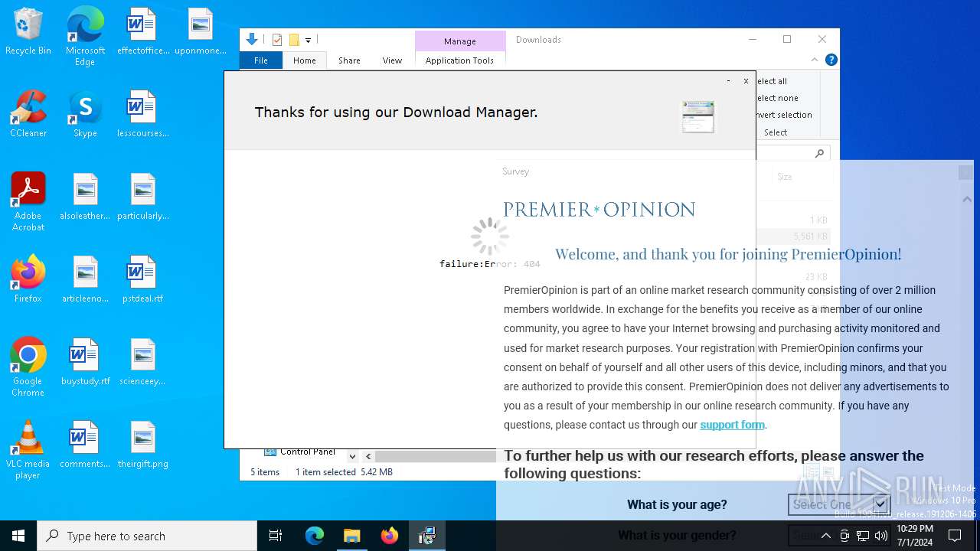Click New Folder icon in Explorer title bar
The height and width of the screenshot is (551, 980).
click(x=294, y=40)
